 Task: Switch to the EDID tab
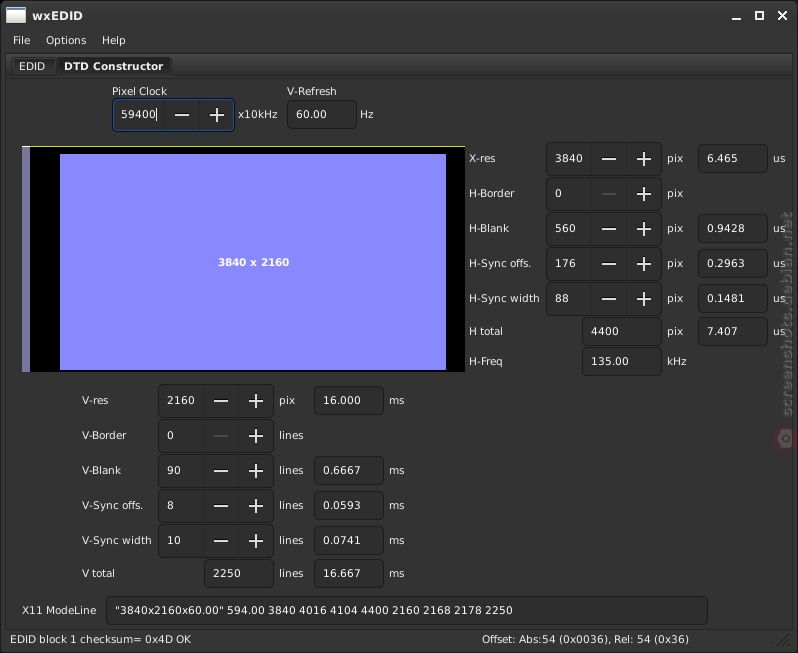(32, 66)
